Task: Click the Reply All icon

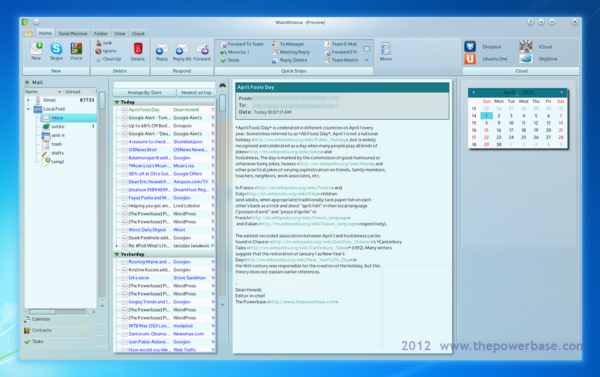Action: pyautogui.click(x=182, y=50)
